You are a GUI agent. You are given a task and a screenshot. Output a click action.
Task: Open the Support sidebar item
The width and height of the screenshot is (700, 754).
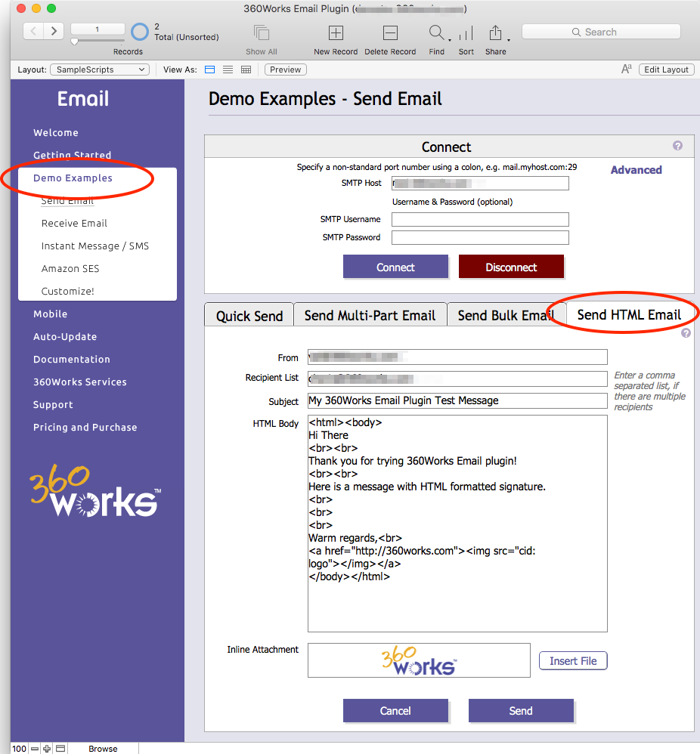(x=53, y=404)
